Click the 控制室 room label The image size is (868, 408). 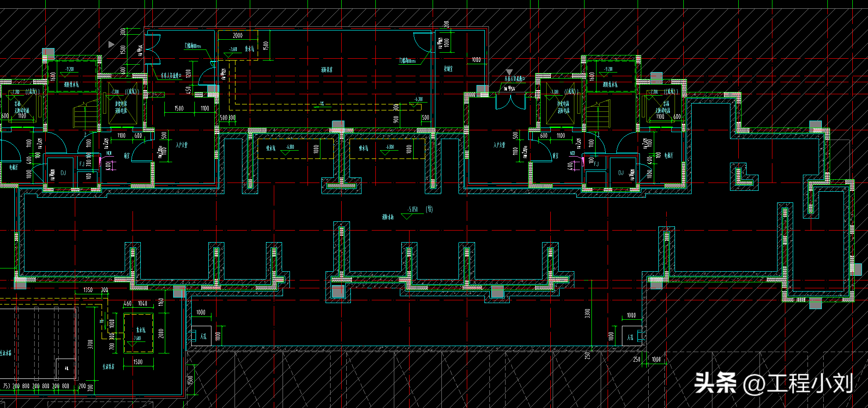448,68
